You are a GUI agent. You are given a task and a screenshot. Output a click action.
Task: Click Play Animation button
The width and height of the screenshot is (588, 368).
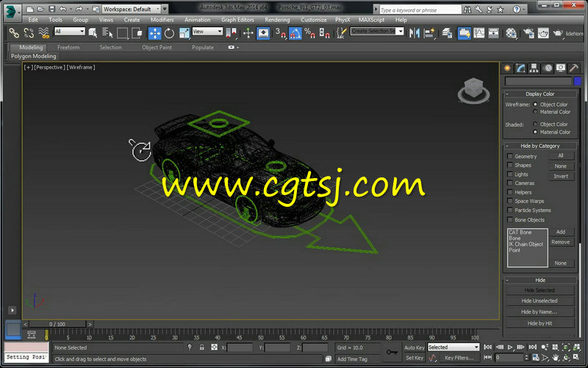[509, 347]
